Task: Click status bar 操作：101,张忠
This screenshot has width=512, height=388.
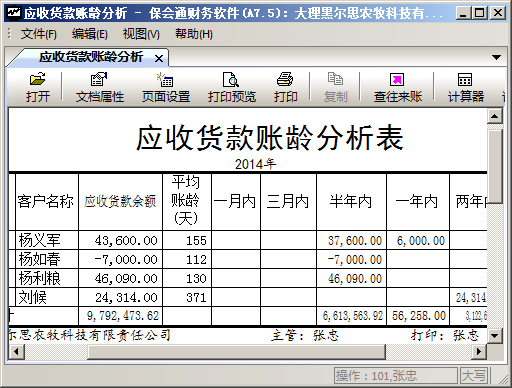Action: (x=395, y=376)
